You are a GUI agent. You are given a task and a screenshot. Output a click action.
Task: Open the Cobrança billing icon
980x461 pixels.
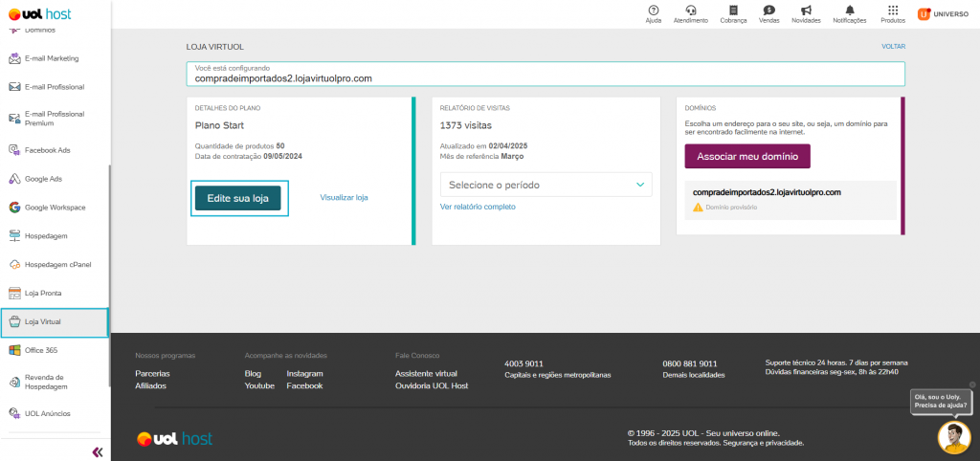point(733,10)
